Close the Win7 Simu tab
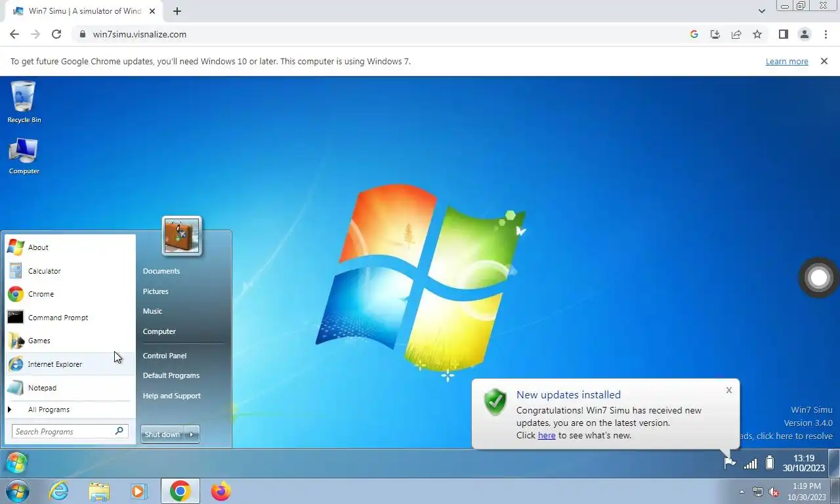 152,11
